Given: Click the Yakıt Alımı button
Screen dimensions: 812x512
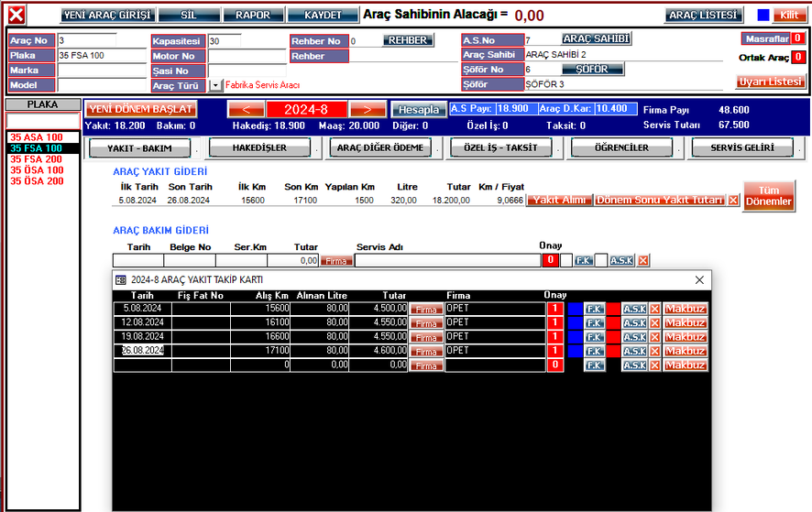Looking at the screenshot, I should tap(559, 201).
